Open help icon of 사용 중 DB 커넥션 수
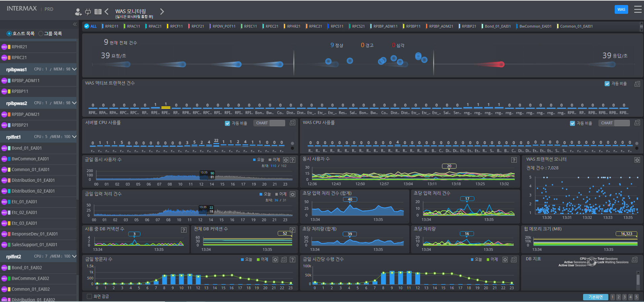 (184, 230)
